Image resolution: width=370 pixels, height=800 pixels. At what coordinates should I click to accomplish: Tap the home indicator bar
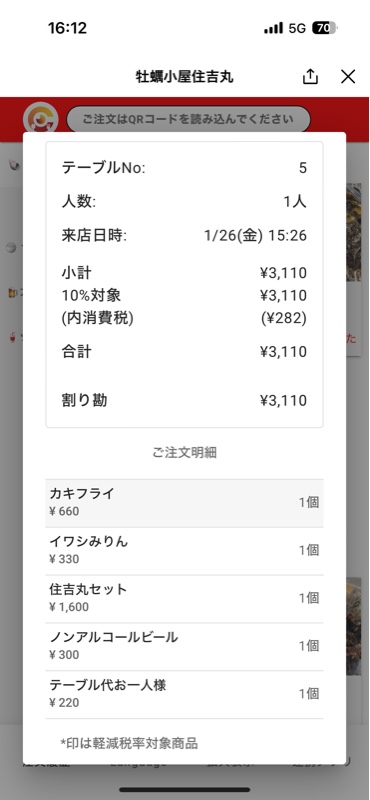click(185, 789)
